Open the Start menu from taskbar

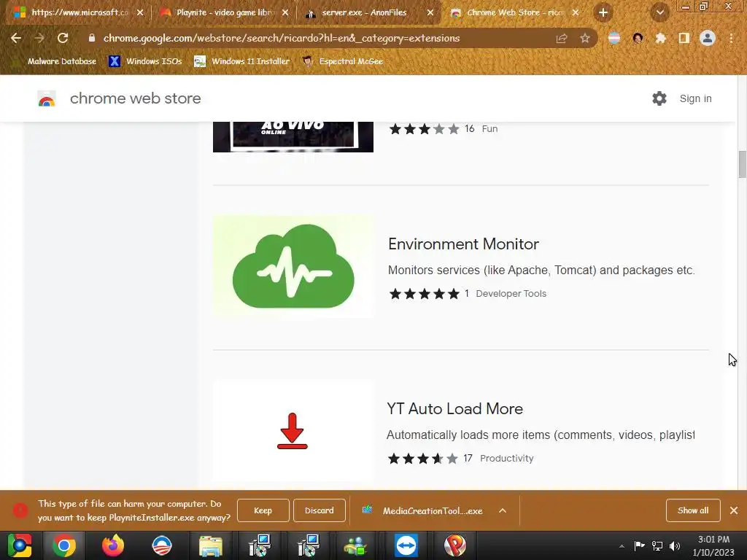pos(20,545)
